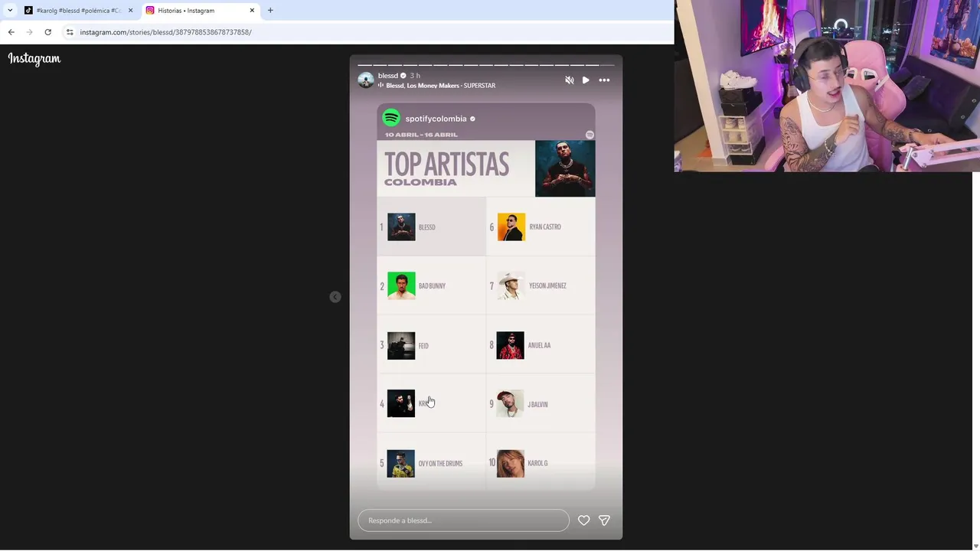Click the Spotify logo in the post
This screenshot has width=980, height=551.
click(x=391, y=118)
